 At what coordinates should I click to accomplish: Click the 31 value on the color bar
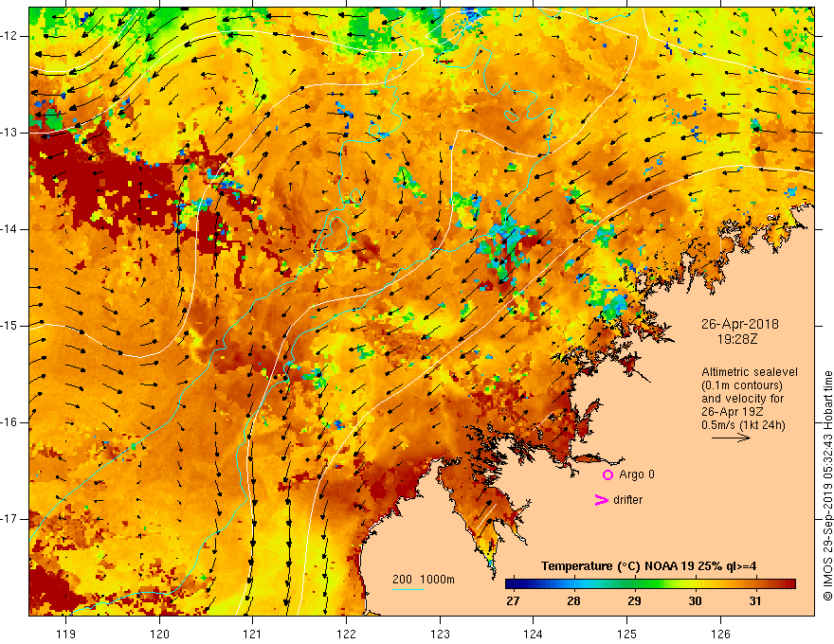(754, 601)
